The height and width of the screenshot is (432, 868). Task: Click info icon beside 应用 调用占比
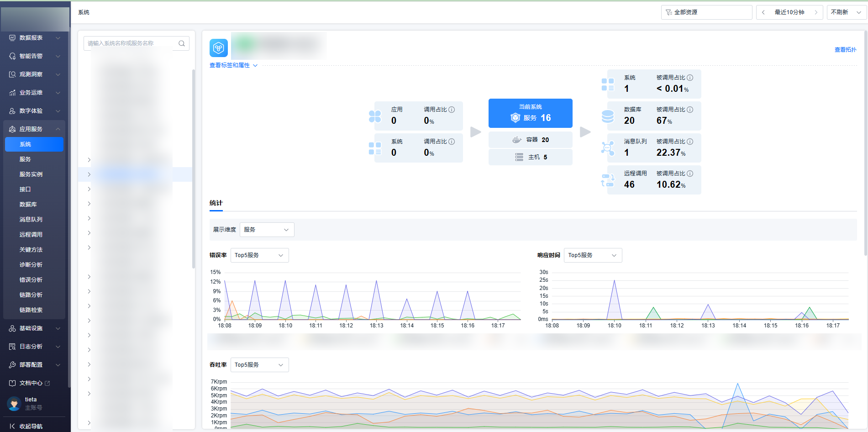pyautogui.click(x=452, y=110)
